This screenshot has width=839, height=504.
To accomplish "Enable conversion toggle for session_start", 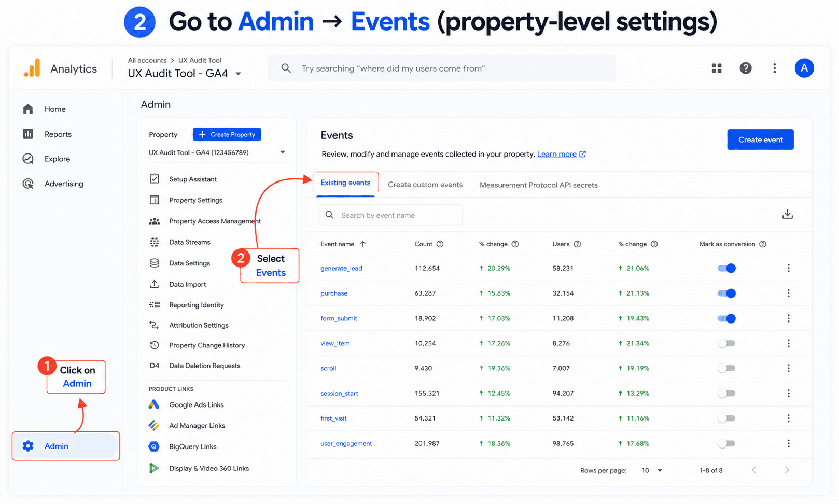I will (x=726, y=394).
